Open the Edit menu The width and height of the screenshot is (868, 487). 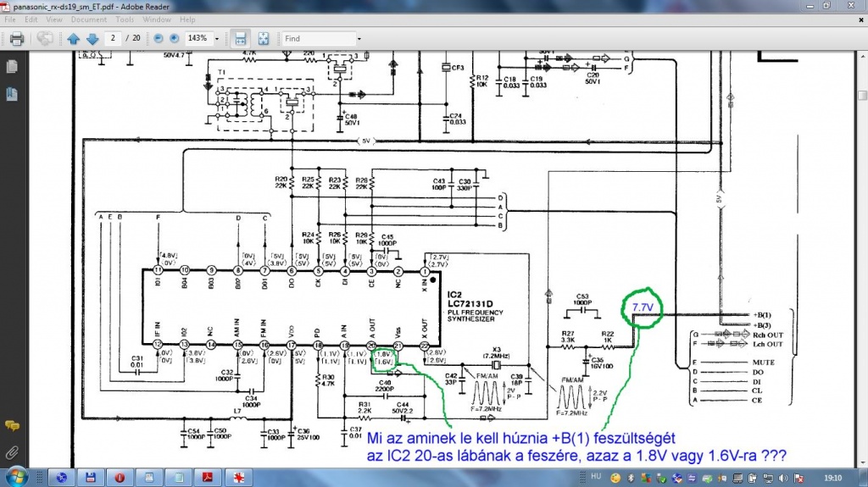pyautogui.click(x=31, y=19)
